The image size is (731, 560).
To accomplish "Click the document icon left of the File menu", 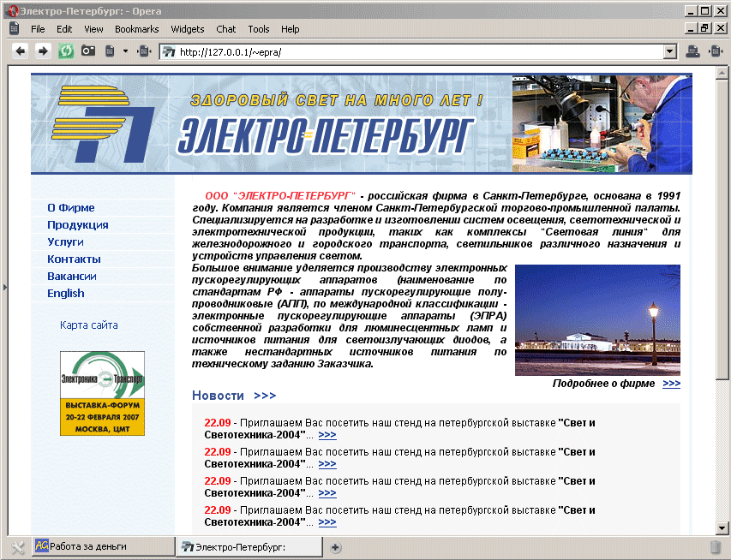I will coord(15,28).
